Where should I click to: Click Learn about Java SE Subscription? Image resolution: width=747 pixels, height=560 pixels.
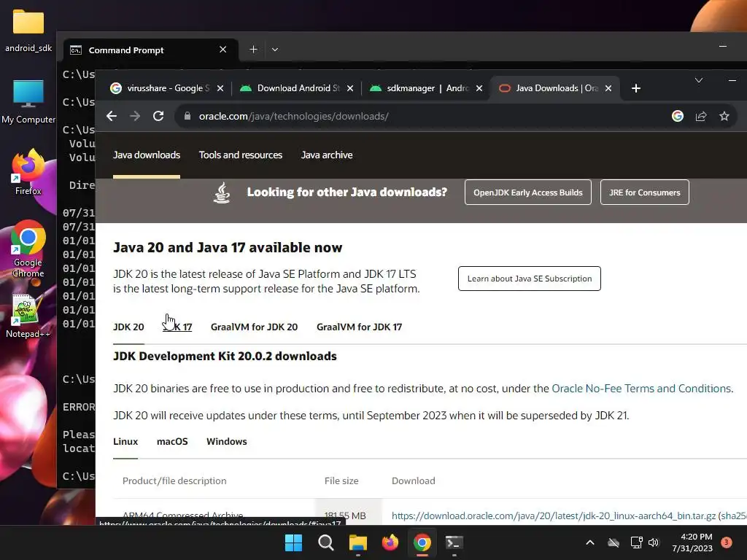click(530, 279)
